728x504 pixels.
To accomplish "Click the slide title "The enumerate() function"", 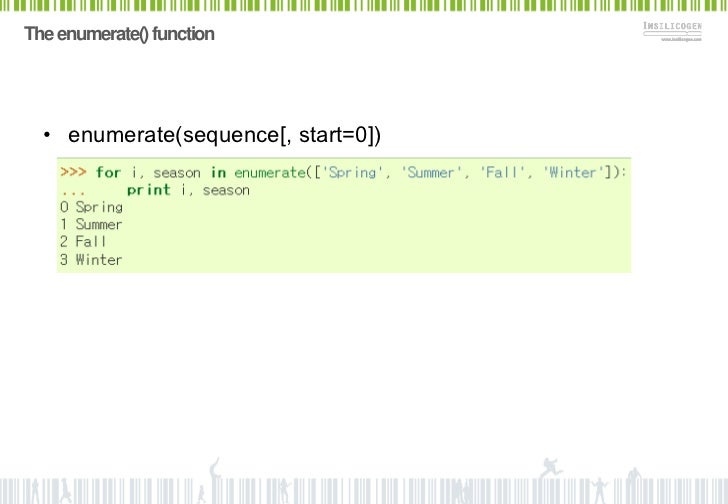I will click(x=119, y=35).
